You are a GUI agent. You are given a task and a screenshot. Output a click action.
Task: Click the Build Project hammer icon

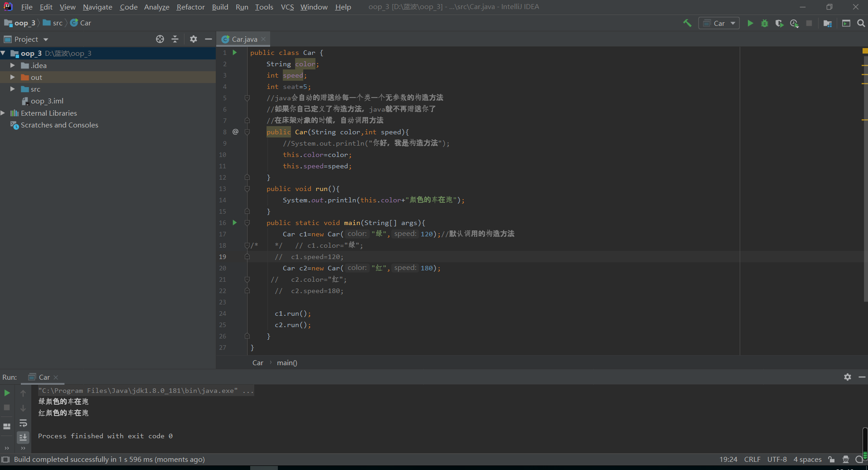pos(687,23)
